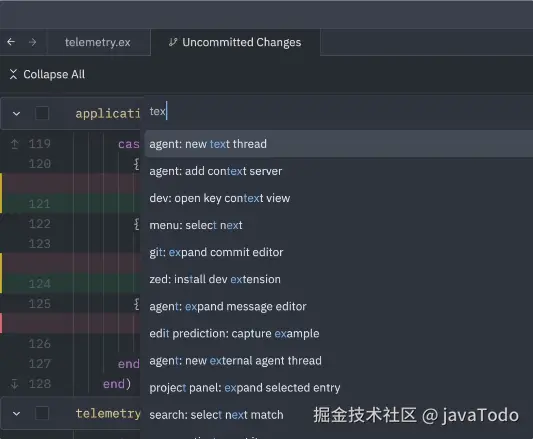The width and height of the screenshot is (533, 439).
Task: Toggle the checkbox next to telemetry file
Action: [42, 413]
